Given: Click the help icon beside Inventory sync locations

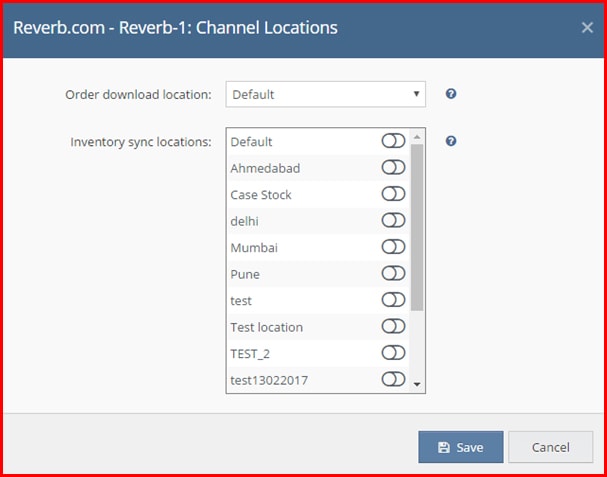Looking at the screenshot, I should pos(451,141).
